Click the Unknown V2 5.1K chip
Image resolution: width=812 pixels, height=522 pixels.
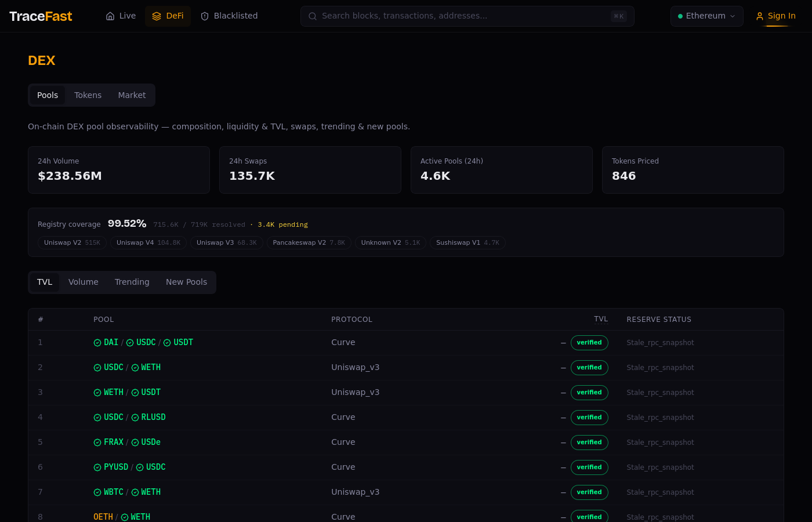coord(390,242)
